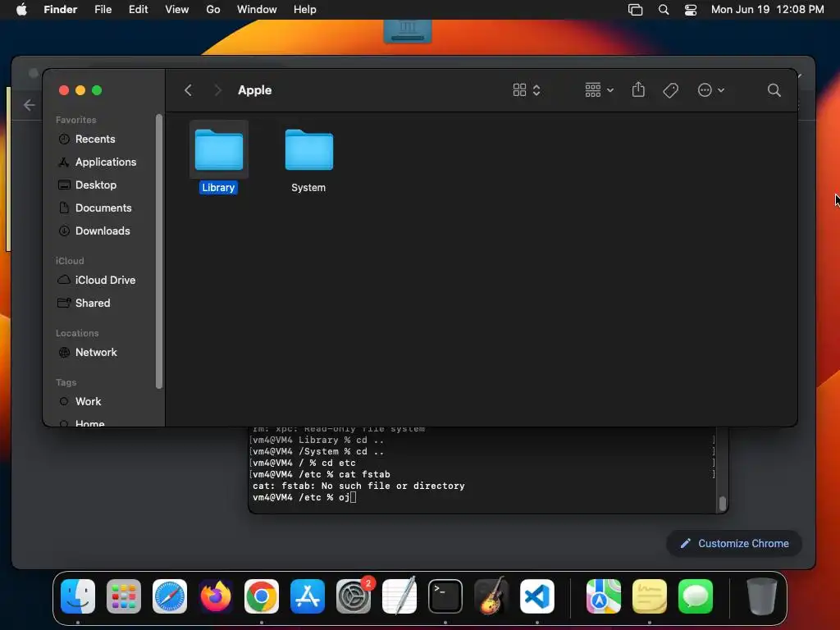The height and width of the screenshot is (630, 840).
Task: Click Chrome's back arrow behind Finder
Action: pyautogui.click(x=30, y=105)
